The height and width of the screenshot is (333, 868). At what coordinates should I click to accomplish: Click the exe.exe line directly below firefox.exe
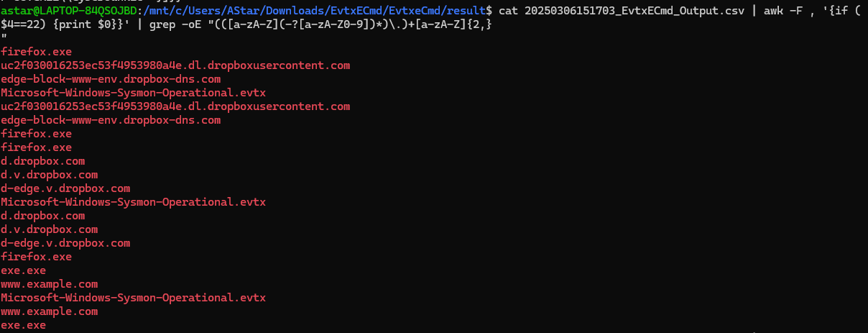pyautogui.click(x=24, y=270)
